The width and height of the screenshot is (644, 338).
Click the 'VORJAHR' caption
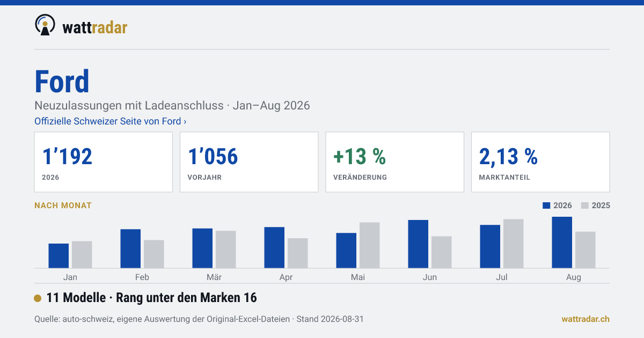pos(204,177)
